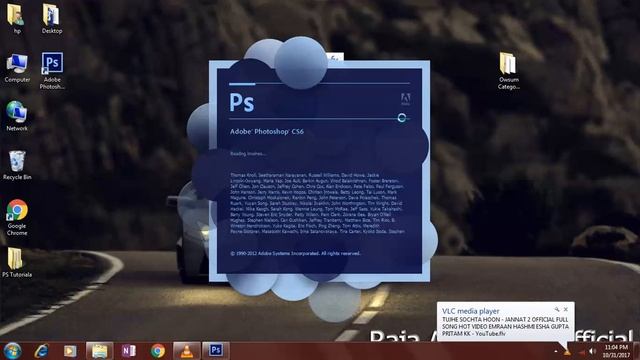This screenshot has width=640, height=360.
Task: Open the Owsum Catego... folder
Action: [x=509, y=70]
